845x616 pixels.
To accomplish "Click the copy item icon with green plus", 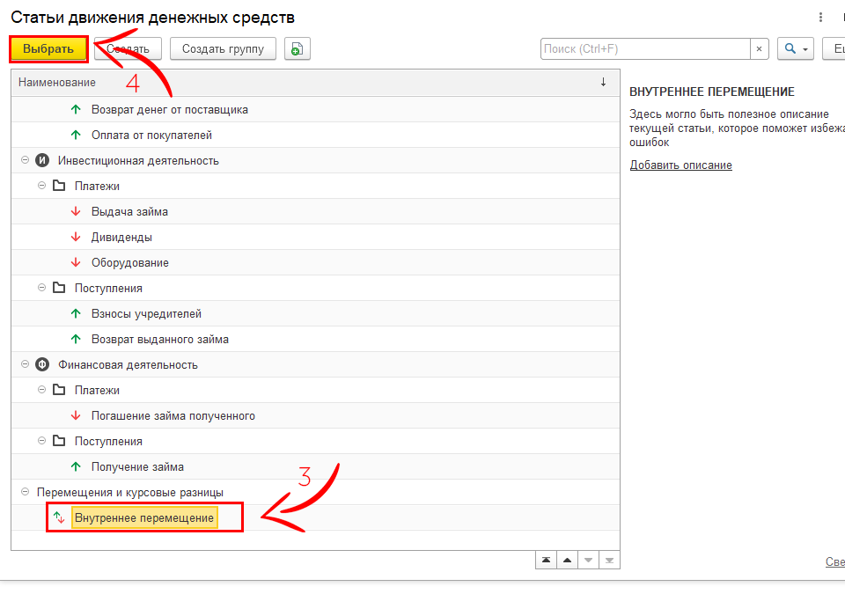I will 298,49.
